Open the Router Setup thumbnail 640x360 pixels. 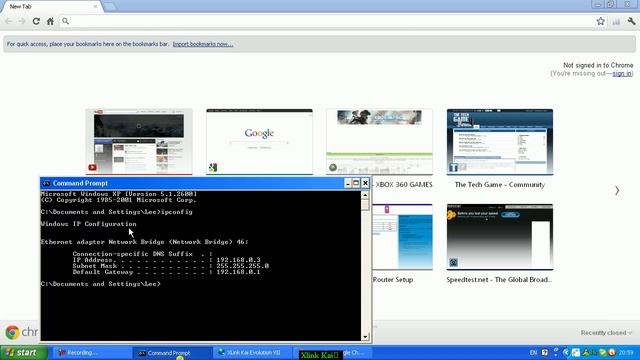tap(402, 237)
